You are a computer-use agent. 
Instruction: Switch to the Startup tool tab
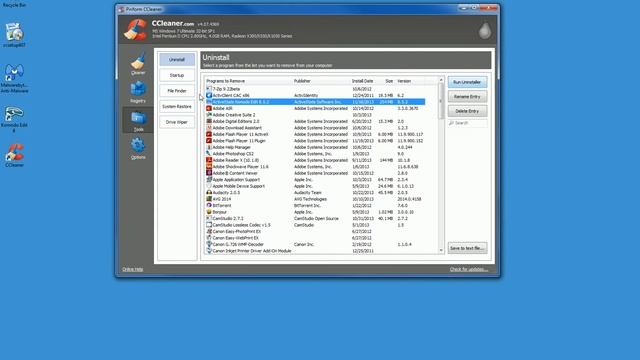click(x=177, y=75)
